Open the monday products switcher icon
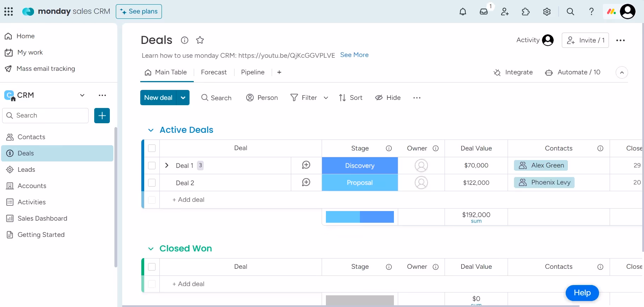 pos(611,12)
